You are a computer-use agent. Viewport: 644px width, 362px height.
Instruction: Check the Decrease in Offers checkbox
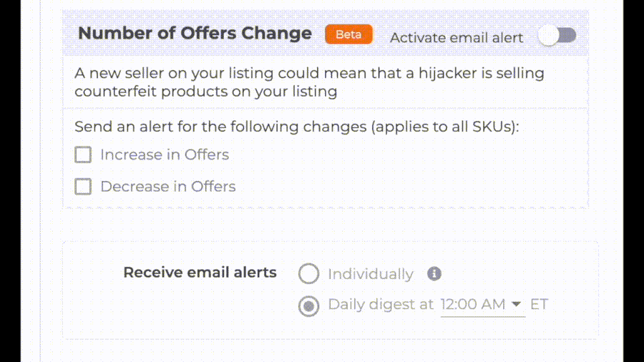pyautogui.click(x=83, y=187)
